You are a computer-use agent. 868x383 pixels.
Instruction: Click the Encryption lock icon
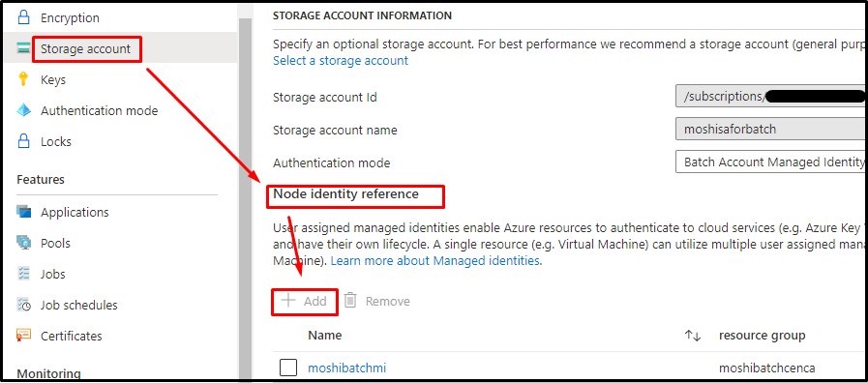coord(23,17)
